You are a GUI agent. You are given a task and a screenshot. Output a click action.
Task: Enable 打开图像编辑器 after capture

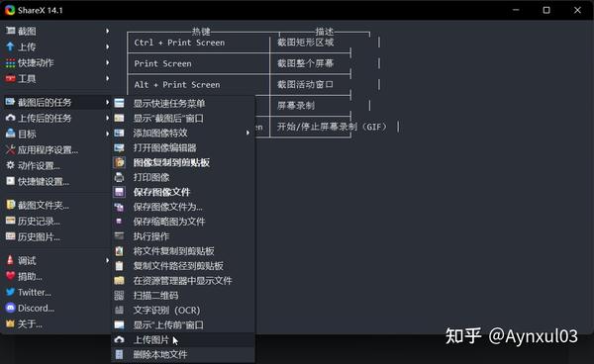point(183,147)
